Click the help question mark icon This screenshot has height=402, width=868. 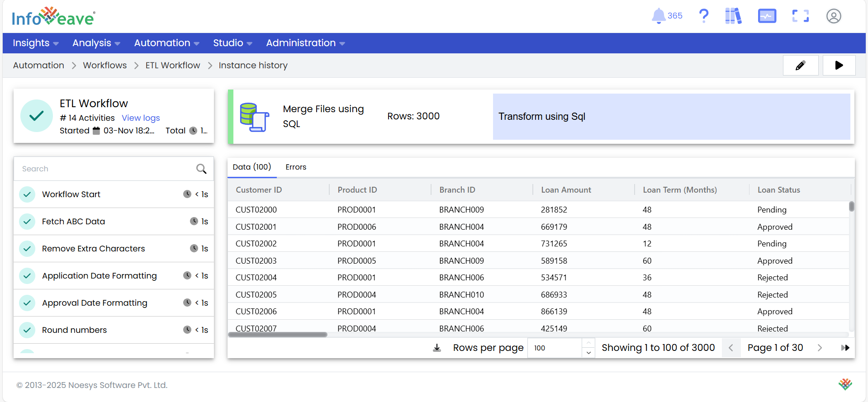[x=703, y=16]
